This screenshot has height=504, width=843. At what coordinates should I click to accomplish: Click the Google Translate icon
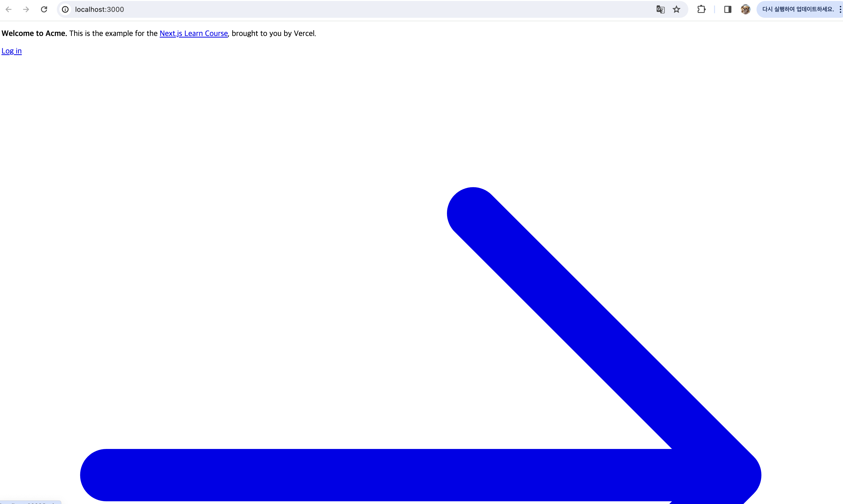click(x=660, y=10)
